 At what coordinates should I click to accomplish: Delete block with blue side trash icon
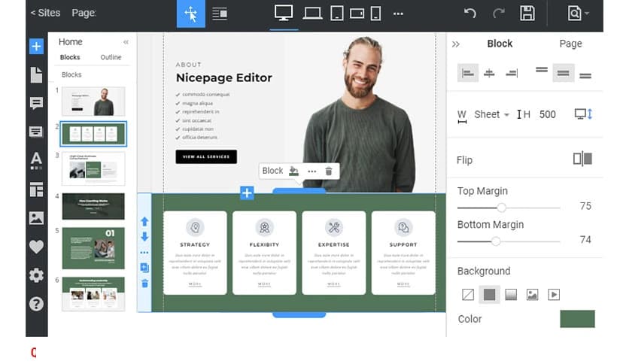coord(144,284)
